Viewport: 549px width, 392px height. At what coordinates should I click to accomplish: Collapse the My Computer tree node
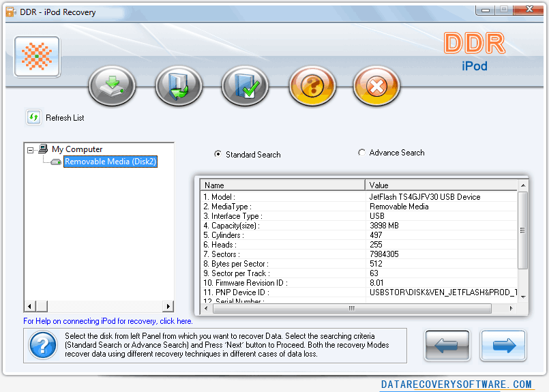click(x=31, y=150)
